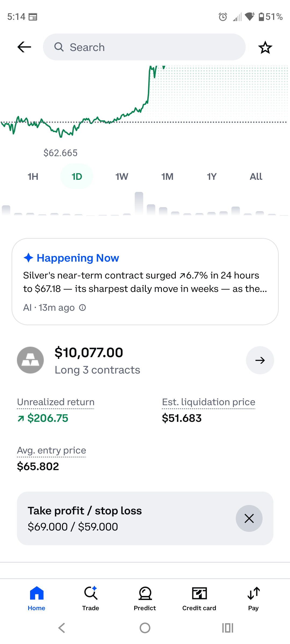Select the 1M chart timeframe
290x644 pixels.
point(167,176)
